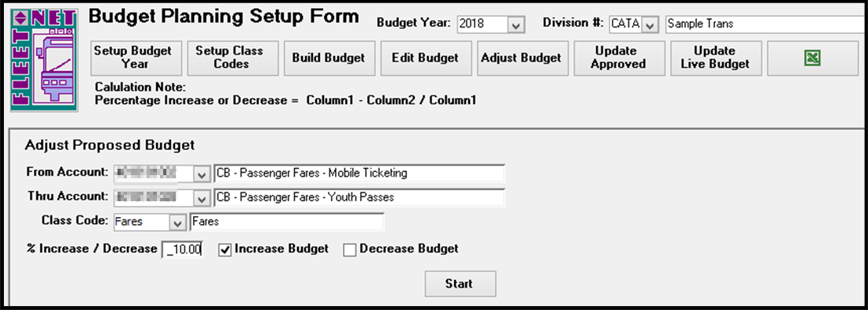Screen dimensions: 868x310
Task: Click the Fleet-Net bus logo
Action: (44, 59)
